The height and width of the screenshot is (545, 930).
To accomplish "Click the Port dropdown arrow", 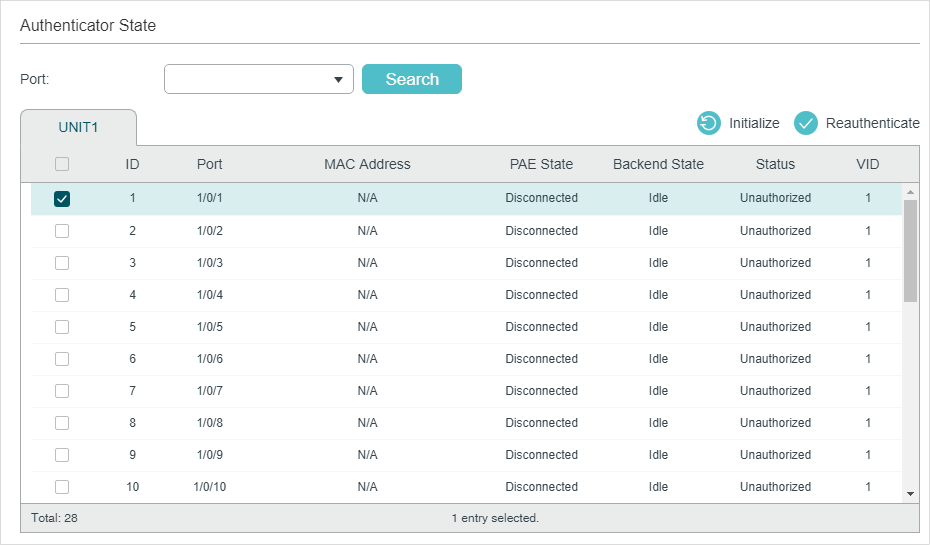I will pyautogui.click(x=338, y=79).
